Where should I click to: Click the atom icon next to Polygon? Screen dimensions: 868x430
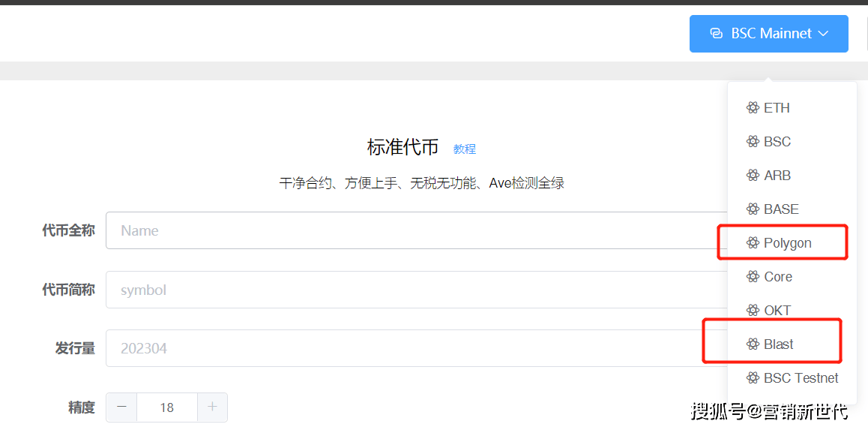coord(753,242)
